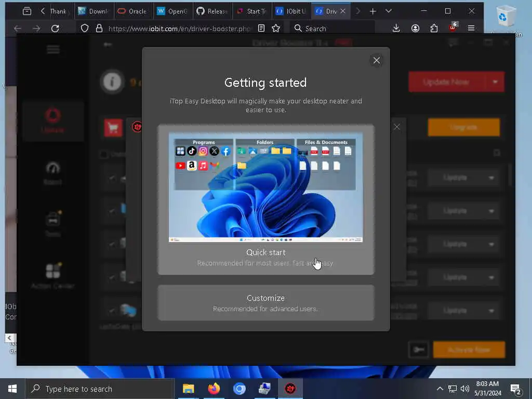Click the orange Upgrade button

(463, 127)
